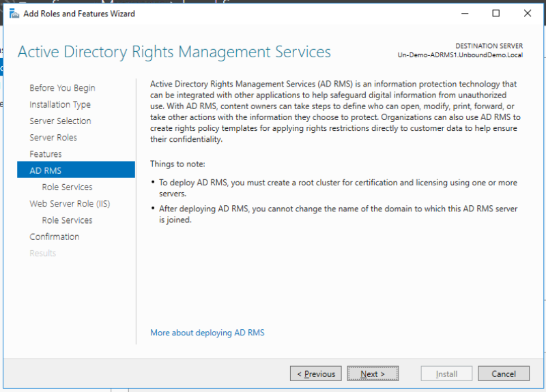Screen dimensions: 546x392
Task: Select Web Server Role (IIS) step
Action: [70, 203]
